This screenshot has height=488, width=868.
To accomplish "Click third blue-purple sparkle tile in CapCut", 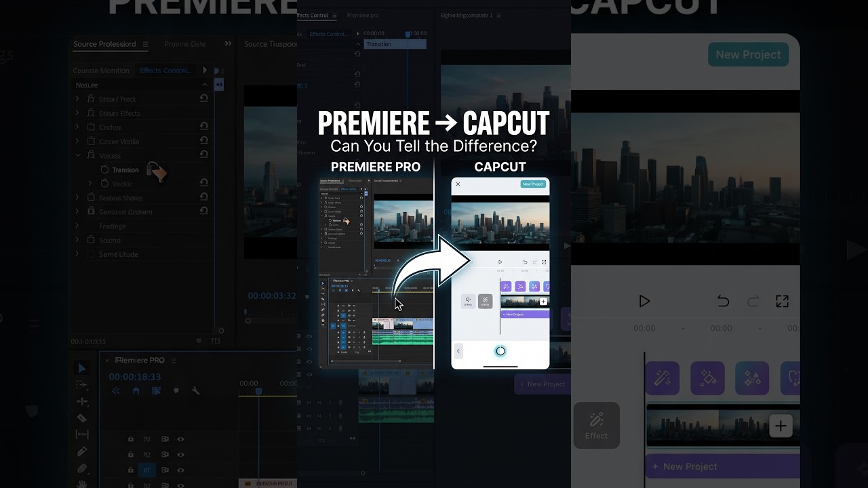I will pos(752,378).
